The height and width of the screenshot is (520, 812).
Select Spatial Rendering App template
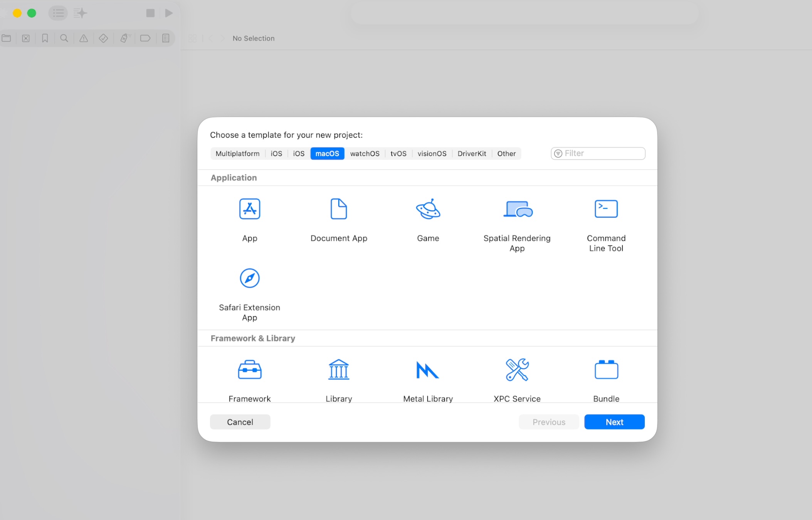517,209
